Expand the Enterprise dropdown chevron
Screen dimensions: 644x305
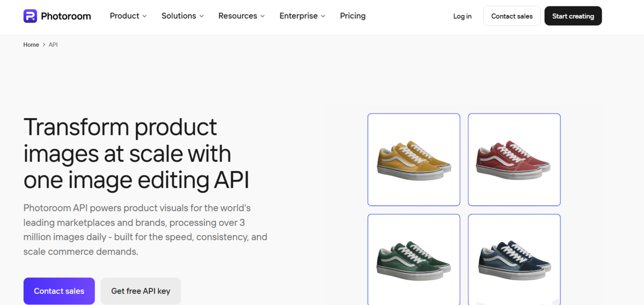pyautogui.click(x=323, y=17)
